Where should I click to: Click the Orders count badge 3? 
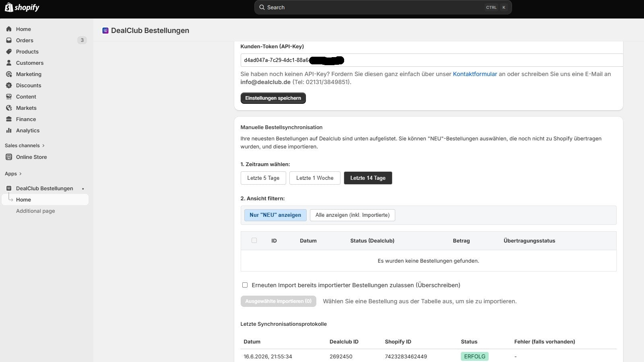point(82,40)
